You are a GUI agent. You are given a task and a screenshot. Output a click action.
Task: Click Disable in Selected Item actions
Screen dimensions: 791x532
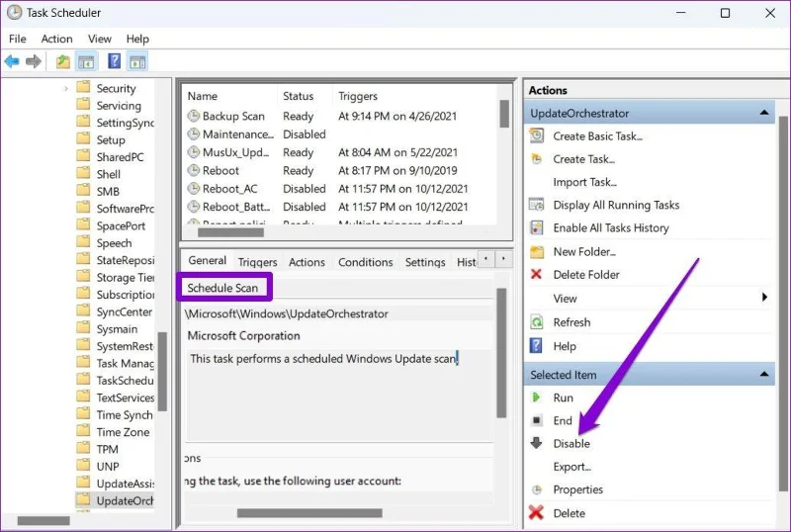click(571, 443)
